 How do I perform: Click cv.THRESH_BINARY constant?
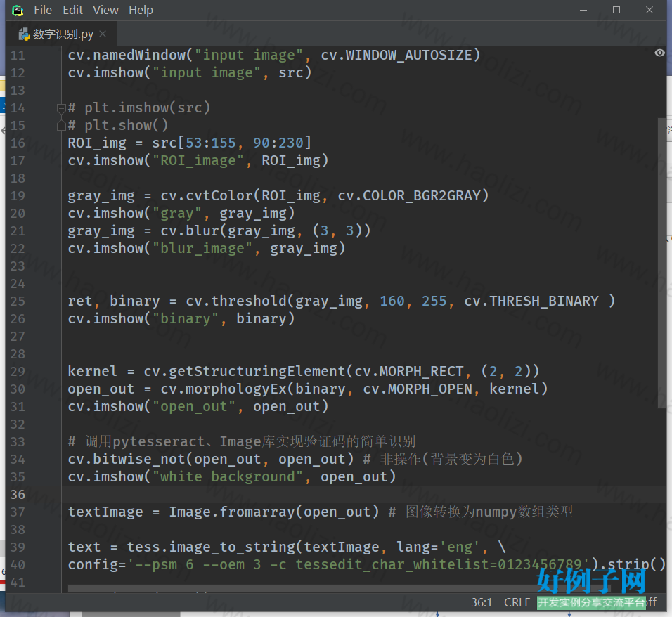point(531,301)
